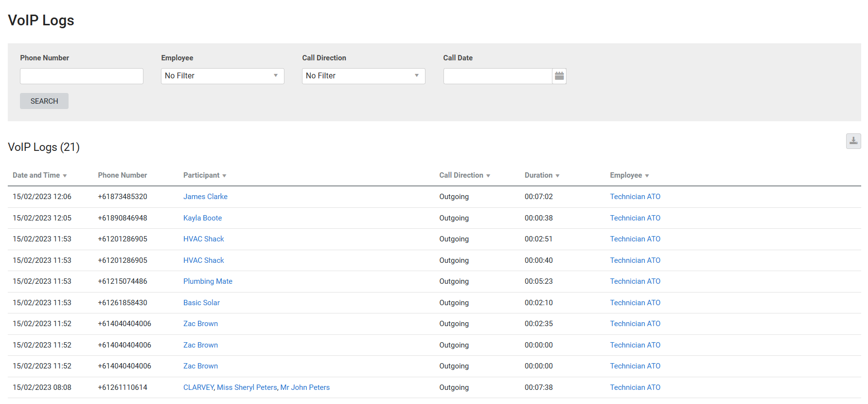Open Technician ATO in the first row
Image resolution: width=868 pixels, height=404 pixels.
635,197
